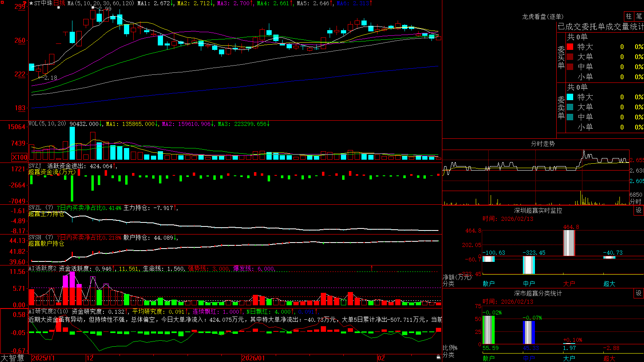Click the 深圳超赢实时监控 panel title
This screenshot has height=362, width=644.
pos(538,210)
